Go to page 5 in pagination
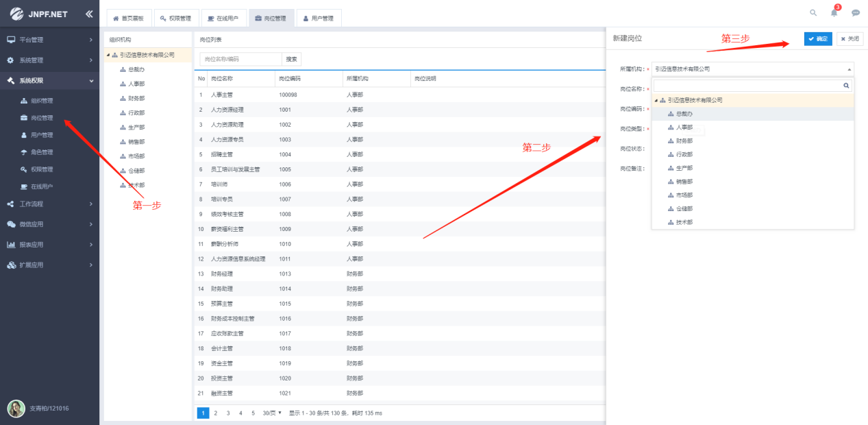 pos(253,413)
